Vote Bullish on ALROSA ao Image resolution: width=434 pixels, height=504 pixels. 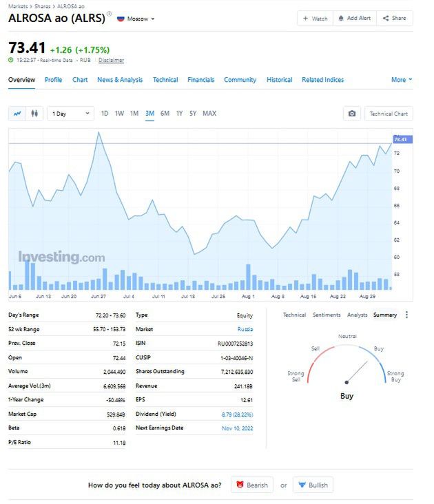pyautogui.click(x=313, y=485)
